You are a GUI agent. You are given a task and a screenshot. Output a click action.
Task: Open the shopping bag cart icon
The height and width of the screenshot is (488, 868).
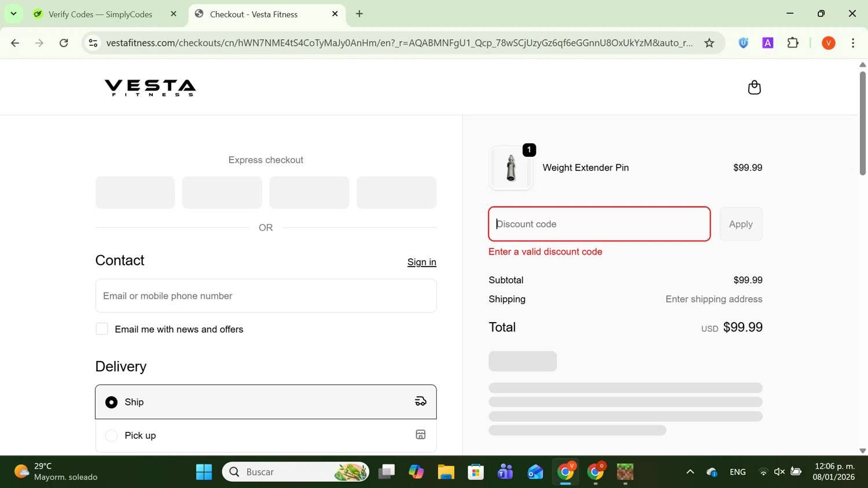tap(754, 87)
